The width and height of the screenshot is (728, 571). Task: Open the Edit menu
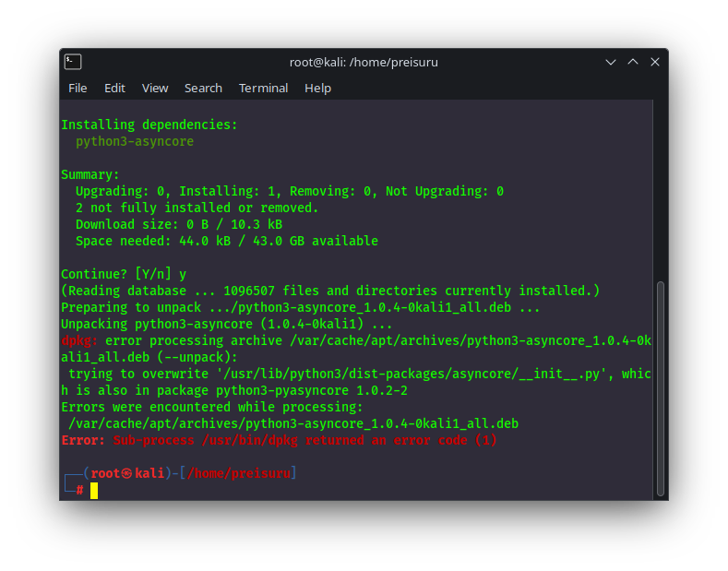(x=114, y=88)
